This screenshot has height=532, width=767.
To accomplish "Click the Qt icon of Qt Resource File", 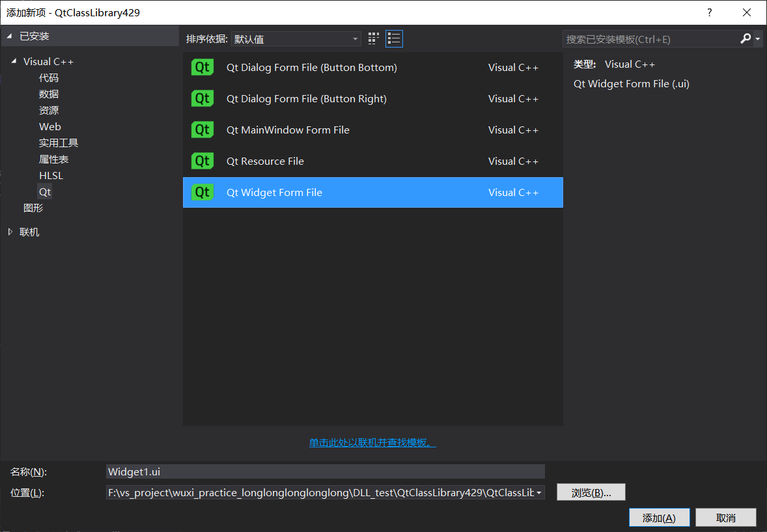I will tap(202, 161).
